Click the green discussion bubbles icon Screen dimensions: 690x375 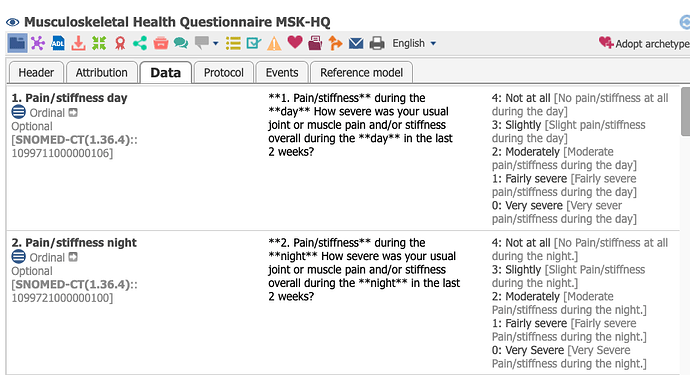click(x=181, y=43)
